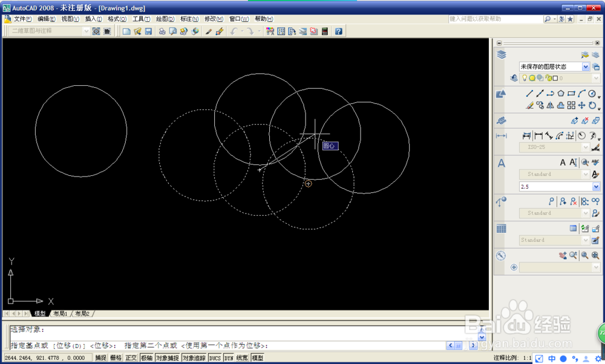The image size is (605, 364).
Task: Click Zoom Extents magnifier icon
Action: [x=595, y=255]
